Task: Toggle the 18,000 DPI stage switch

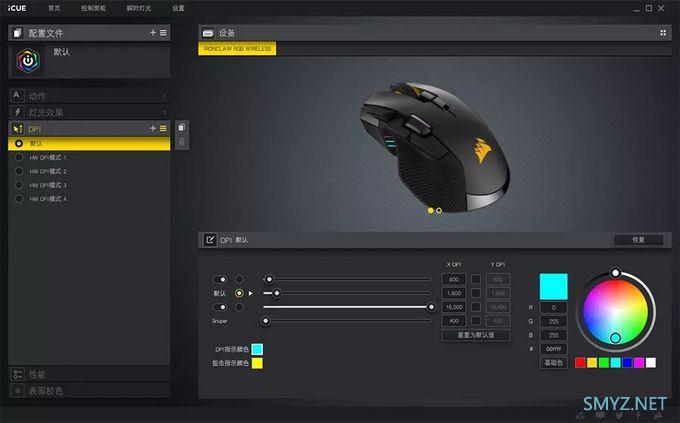Action: 220,307
